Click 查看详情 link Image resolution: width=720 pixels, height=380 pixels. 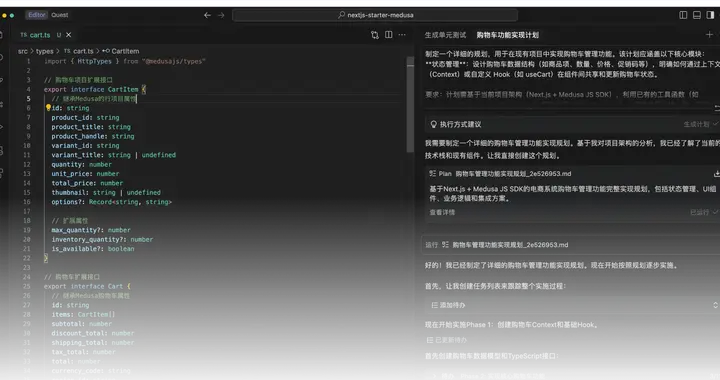coord(442,212)
